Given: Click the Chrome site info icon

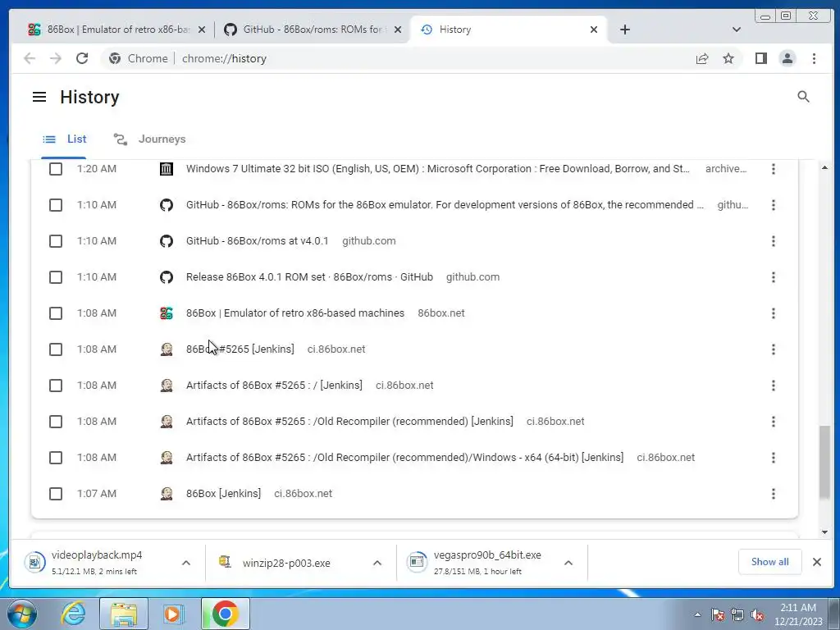Looking at the screenshot, I should 115,58.
